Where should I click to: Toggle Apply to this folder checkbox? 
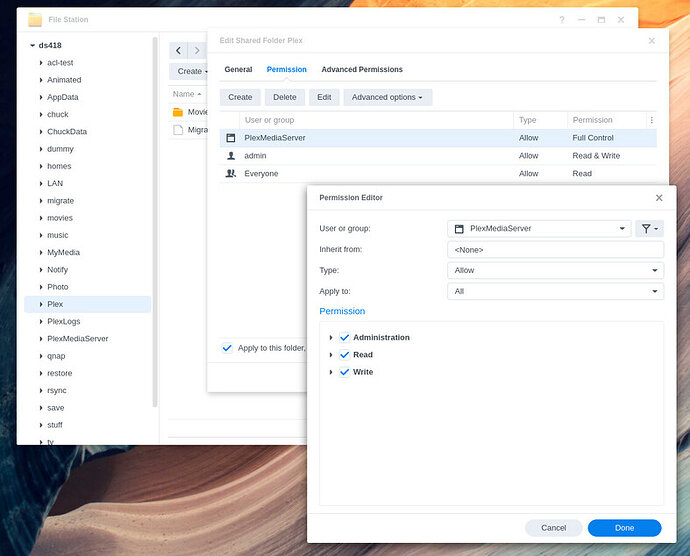coord(227,348)
